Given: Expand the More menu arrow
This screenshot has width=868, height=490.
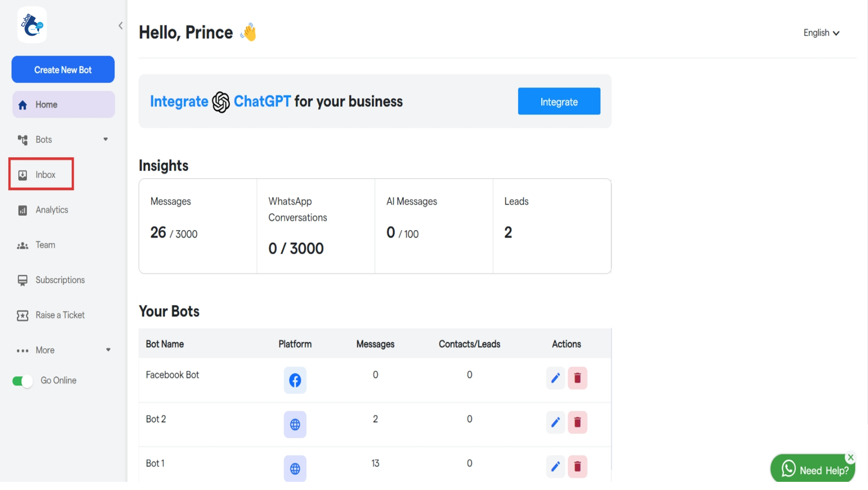Looking at the screenshot, I should point(108,350).
